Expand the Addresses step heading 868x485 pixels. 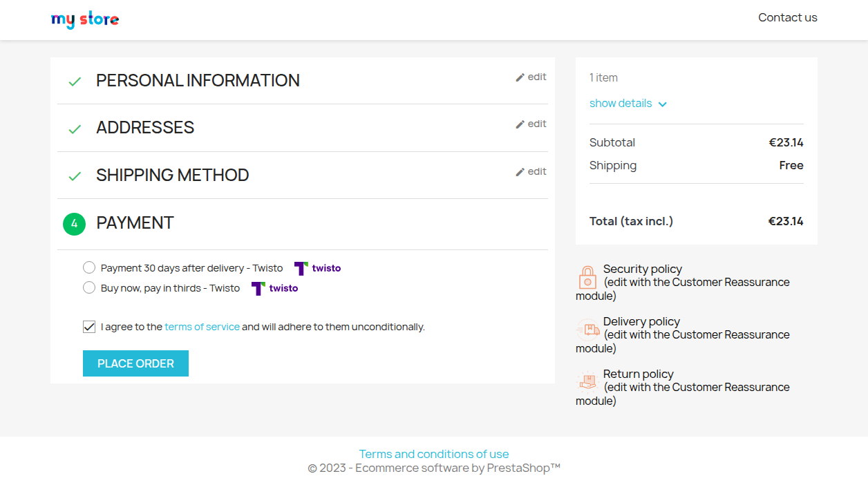pos(145,128)
